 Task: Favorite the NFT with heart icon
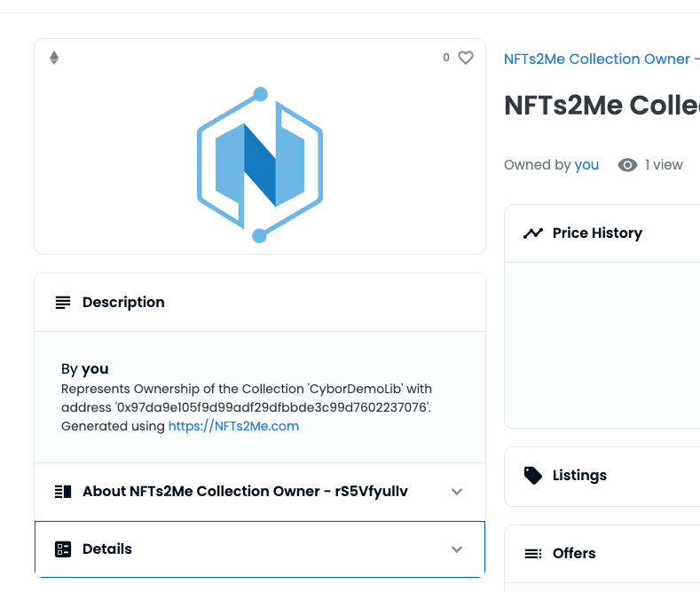466,58
